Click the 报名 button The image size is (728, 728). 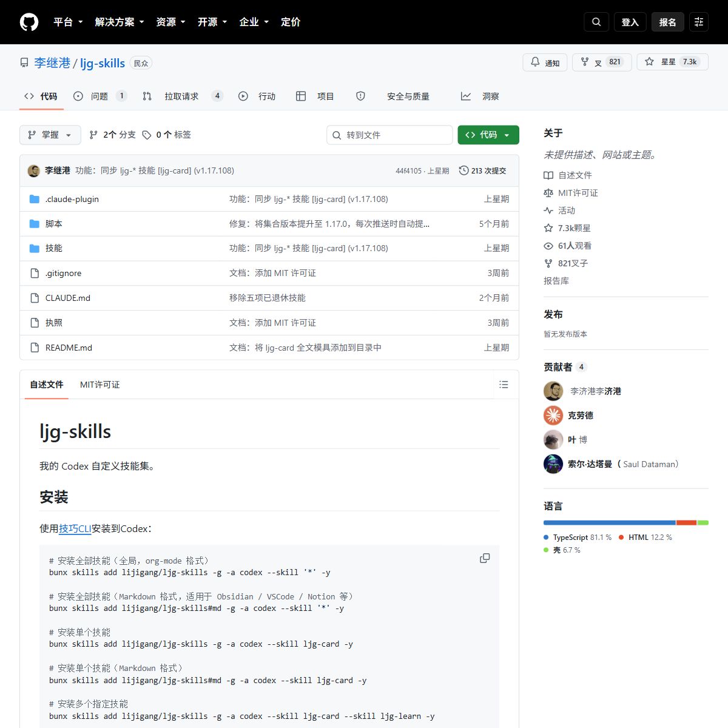(x=668, y=22)
